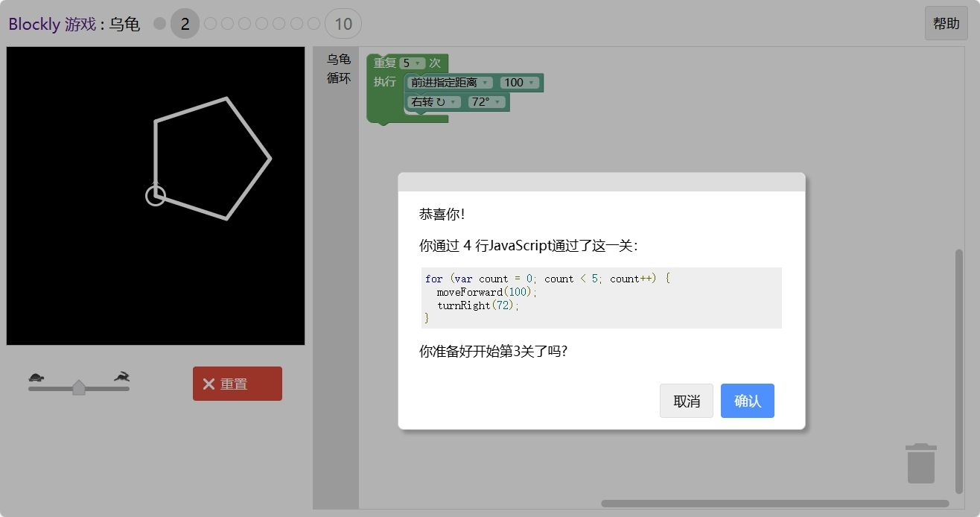
Task: Click the speed slider knob
Action: [x=79, y=387]
